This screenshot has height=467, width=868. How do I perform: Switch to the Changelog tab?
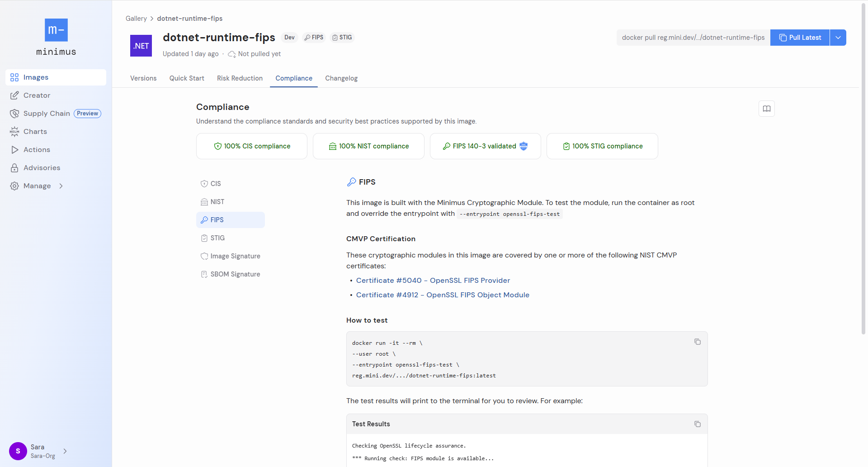(341, 78)
